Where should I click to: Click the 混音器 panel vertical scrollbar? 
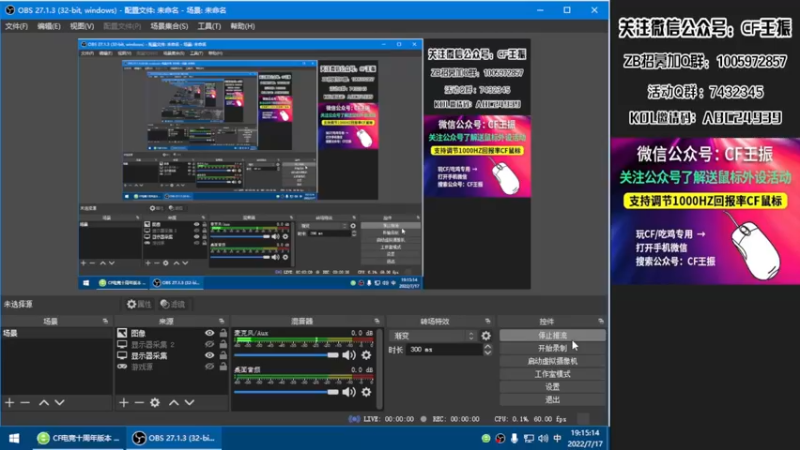coord(379,368)
